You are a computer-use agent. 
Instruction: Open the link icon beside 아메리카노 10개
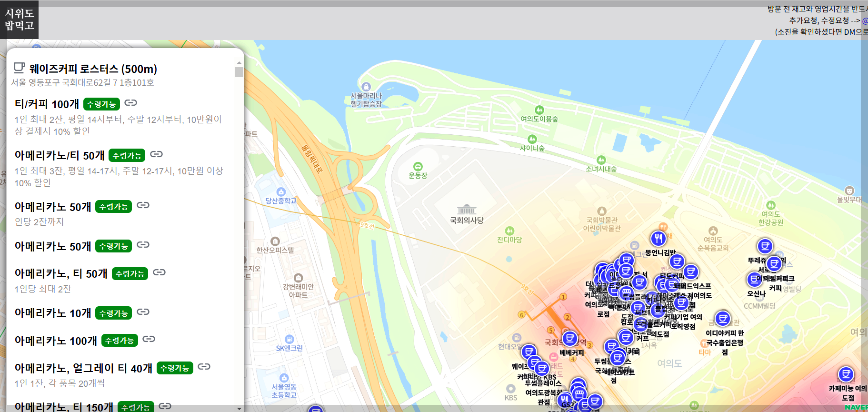[143, 312]
